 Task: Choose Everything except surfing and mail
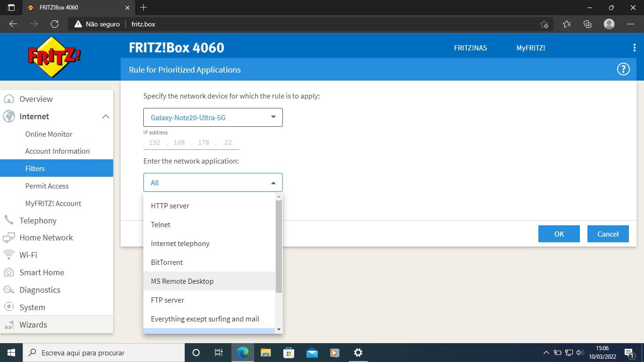[x=209, y=319]
